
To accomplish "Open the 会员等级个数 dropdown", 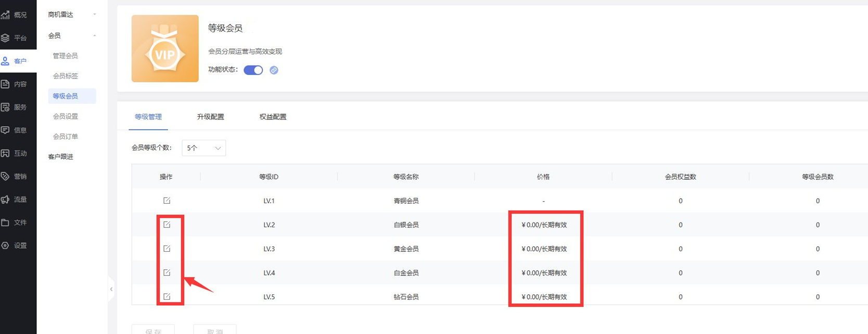I will (203, 148).
